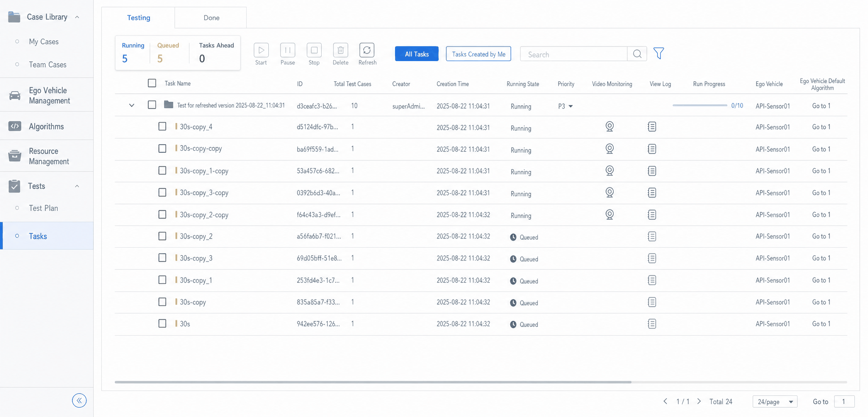View log of 30s-copy-copy task

(x=652, y=149)
